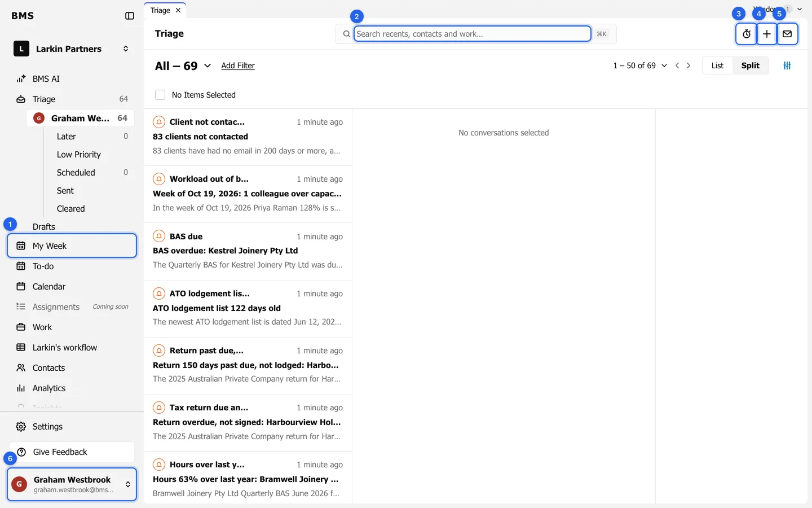
Task: Open 83 clients not contacted item
Action: [248, 137]
